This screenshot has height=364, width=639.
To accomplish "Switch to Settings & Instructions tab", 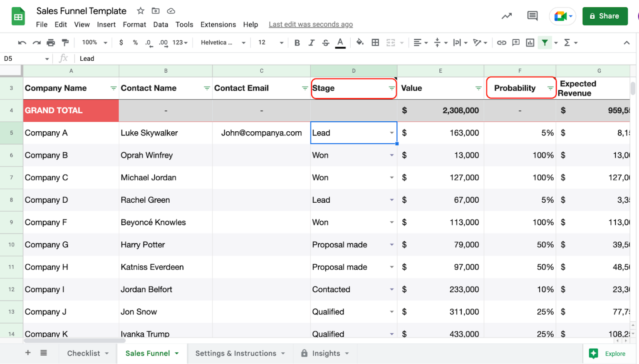I will click(240, 353).
